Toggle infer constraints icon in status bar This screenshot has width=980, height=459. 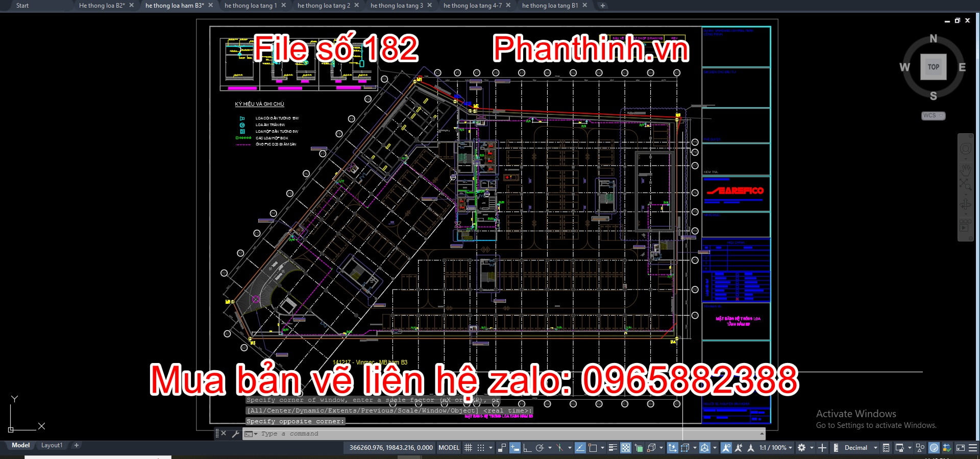(x=502, y=448)
